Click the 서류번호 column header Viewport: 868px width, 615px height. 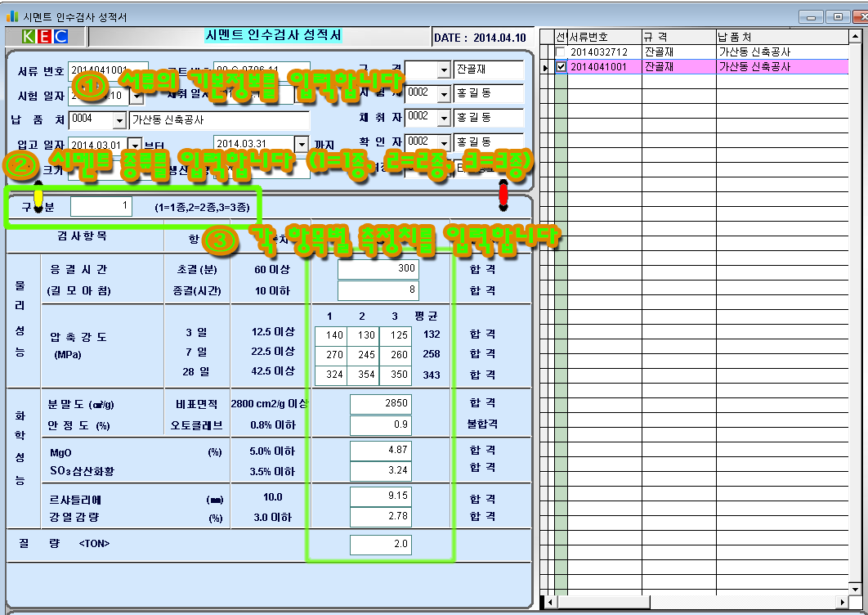click(x=604, y=37)
